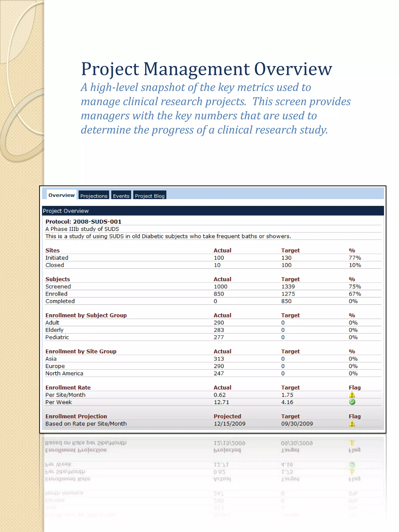Click the Protocol: 2008-SUDS-001 title
This screenshot has height=532, width=399.
click(83, 221)
